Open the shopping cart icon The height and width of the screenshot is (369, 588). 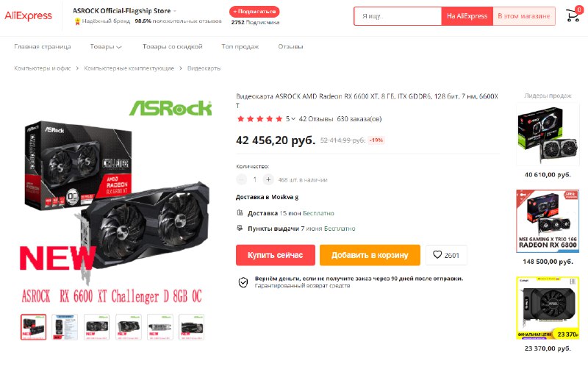point(573,15)
